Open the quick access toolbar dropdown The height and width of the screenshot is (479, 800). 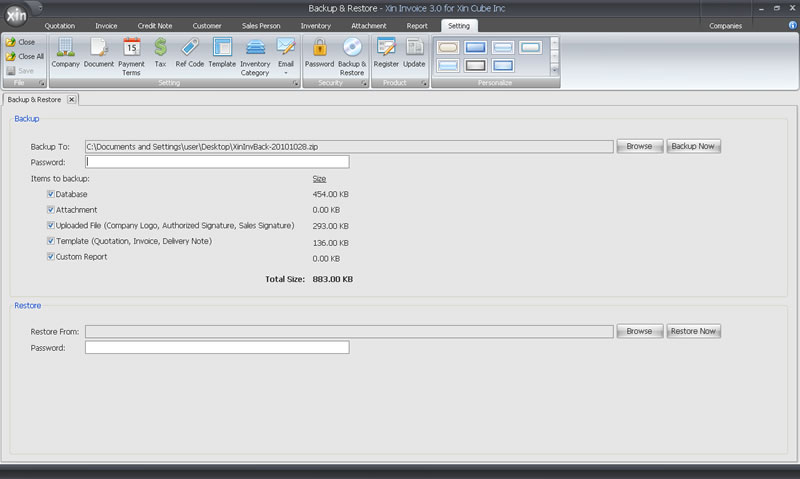point(40,8)
